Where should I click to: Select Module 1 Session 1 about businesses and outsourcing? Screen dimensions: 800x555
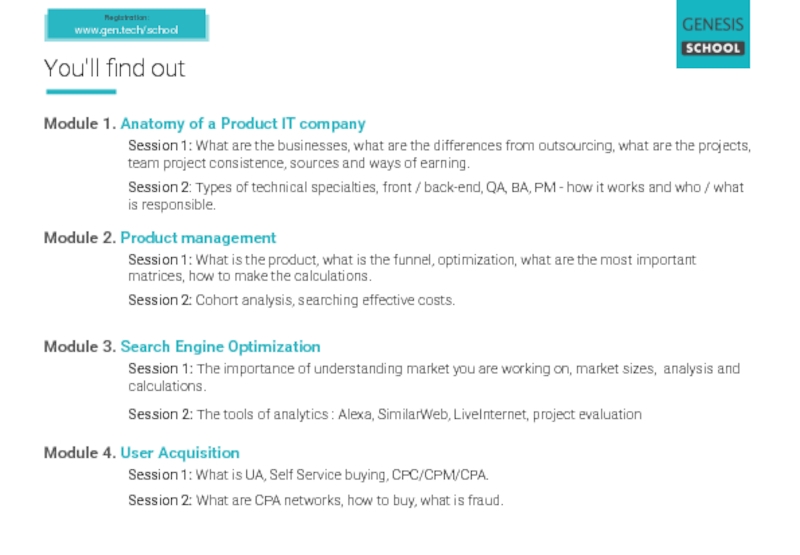tap(438, 154)
